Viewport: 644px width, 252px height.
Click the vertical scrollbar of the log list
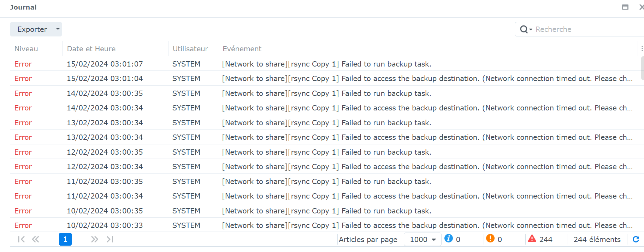tap(642, 68)
